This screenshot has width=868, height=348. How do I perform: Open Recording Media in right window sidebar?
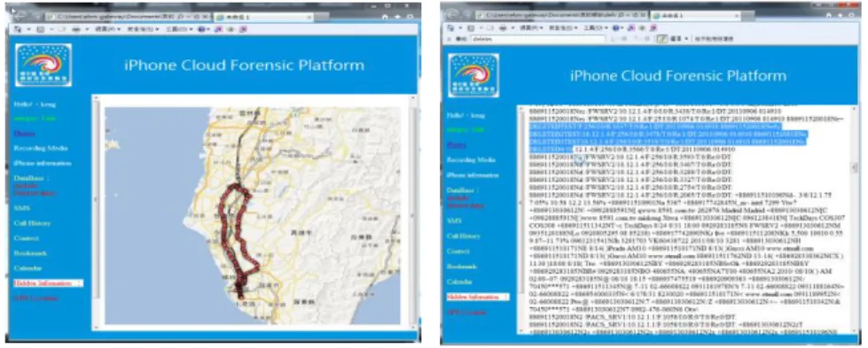(x=471, y=160)
